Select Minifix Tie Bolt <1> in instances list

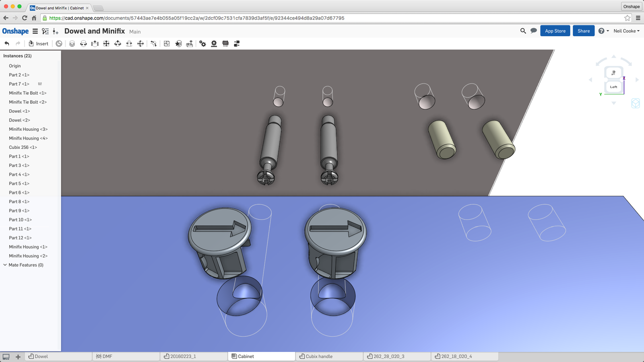tap(28, 93)
